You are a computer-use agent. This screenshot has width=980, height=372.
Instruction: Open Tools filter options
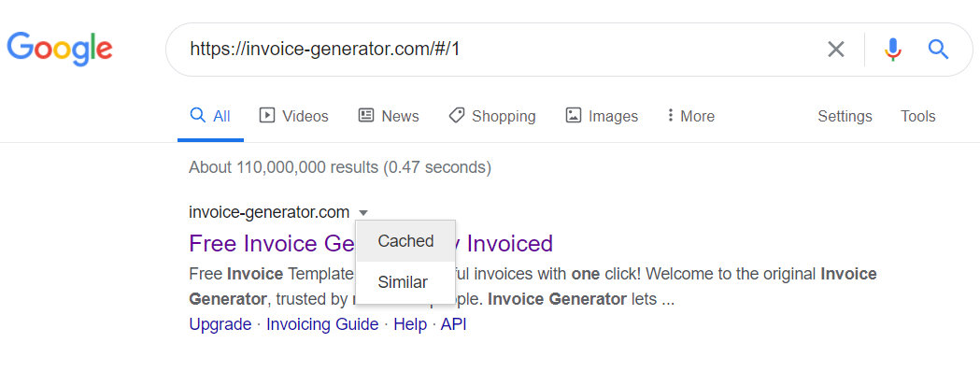tap(917, 116)
